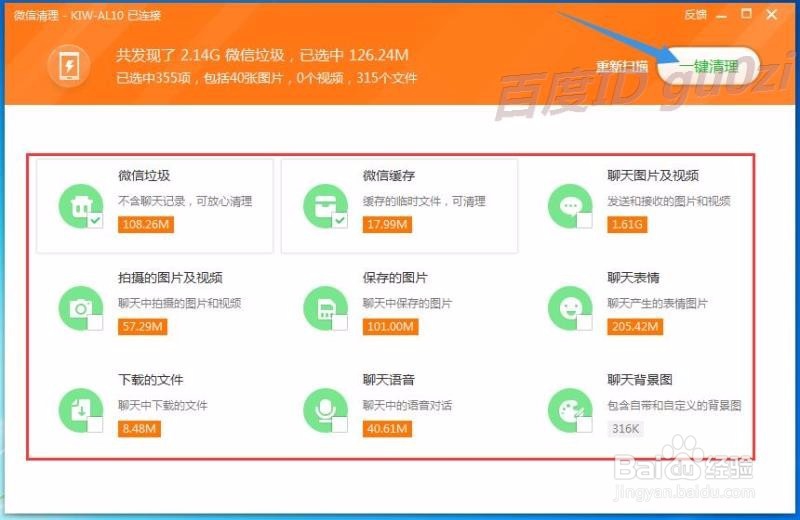Click the 微信缓存 archive box icon
The image size is (800, 520).
click(x=325, y=206)
